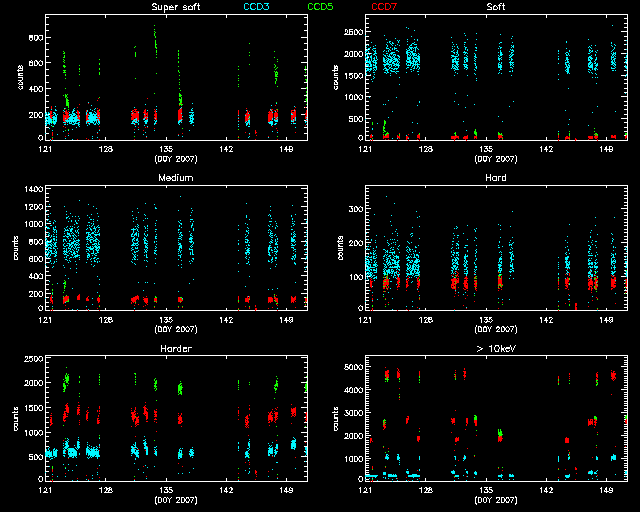Click the red CCD7 legend label
Viewport: 640px width, 512px height.
[386, 8]
